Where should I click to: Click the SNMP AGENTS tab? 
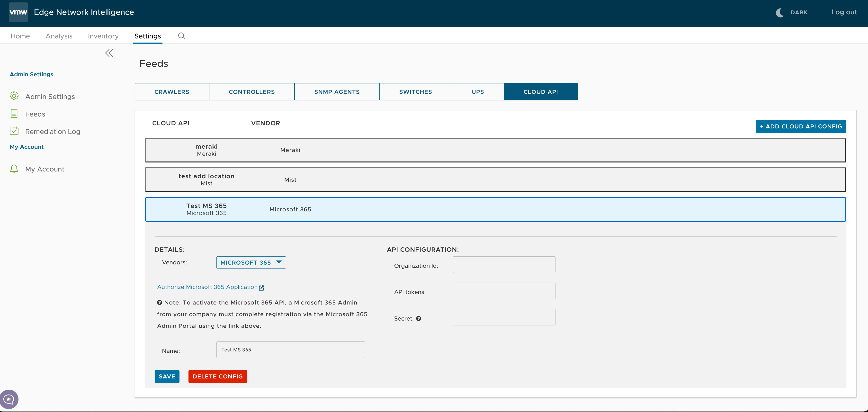pos(337,91)
